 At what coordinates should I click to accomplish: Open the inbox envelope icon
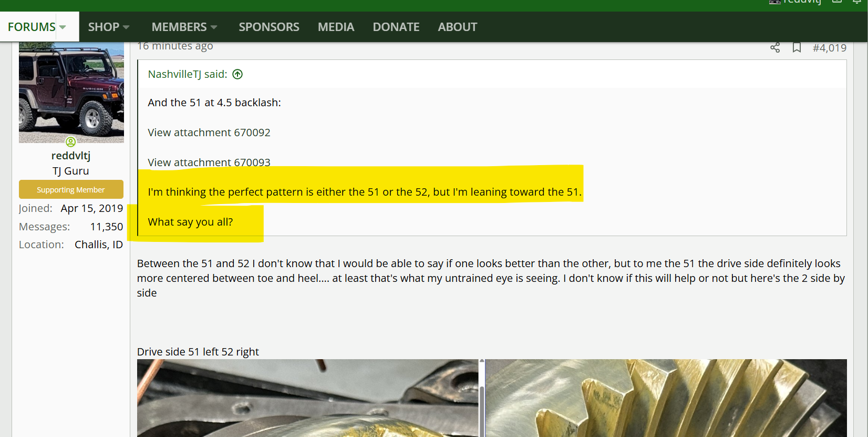tap(837, 2)
